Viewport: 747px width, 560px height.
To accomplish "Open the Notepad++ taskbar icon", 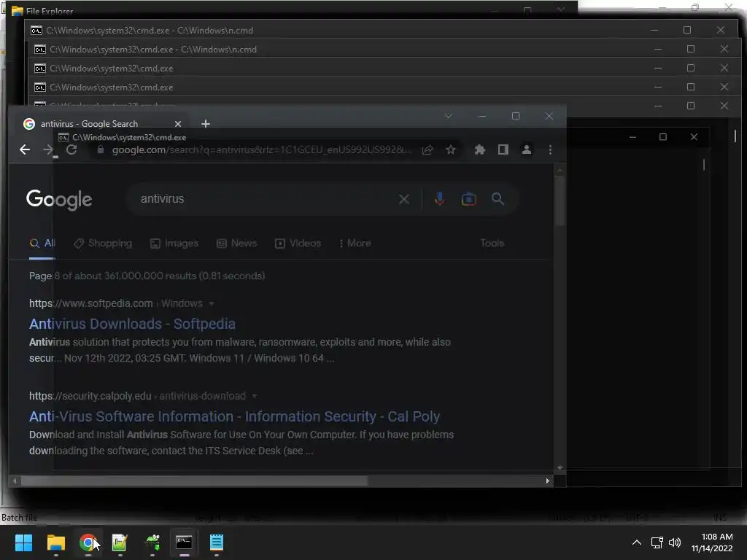I will tap(120, 542).
